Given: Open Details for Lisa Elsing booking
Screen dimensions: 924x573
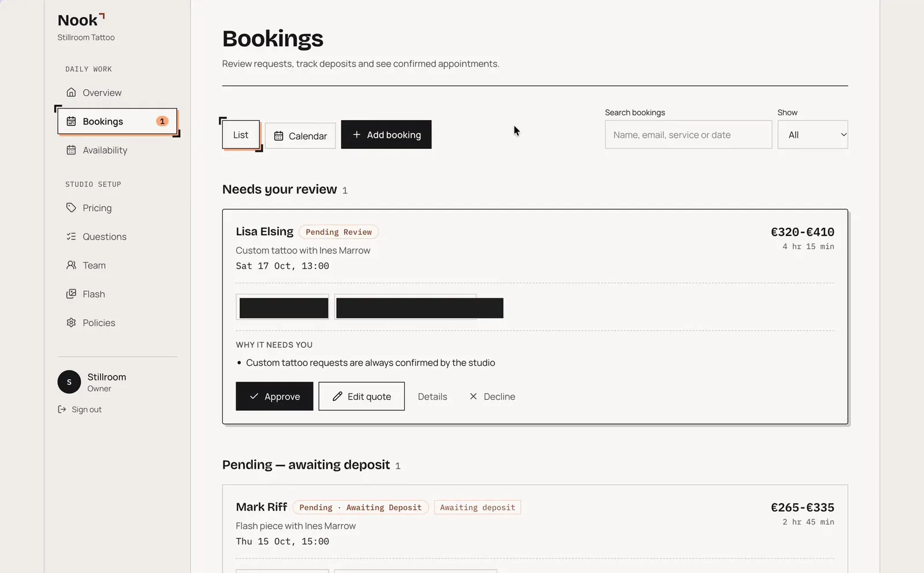Looking at the screenshot, I should coord(433,396).
